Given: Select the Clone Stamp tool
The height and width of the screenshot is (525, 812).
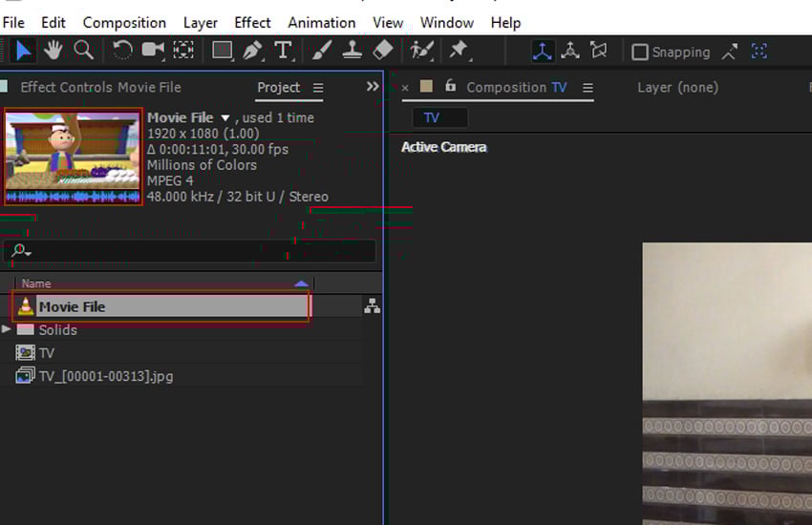Looking at the screenshot, I should 353,51.
